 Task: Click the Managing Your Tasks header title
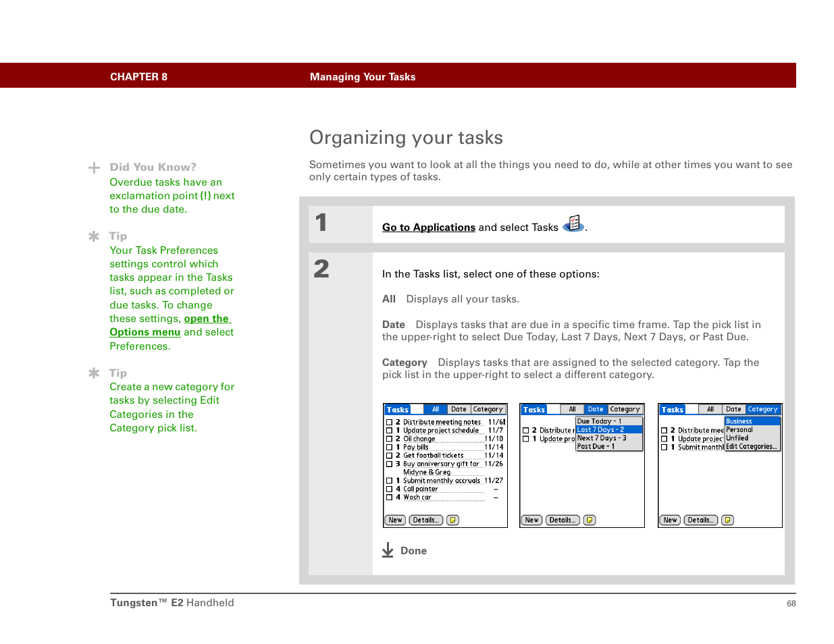(363, 77)
